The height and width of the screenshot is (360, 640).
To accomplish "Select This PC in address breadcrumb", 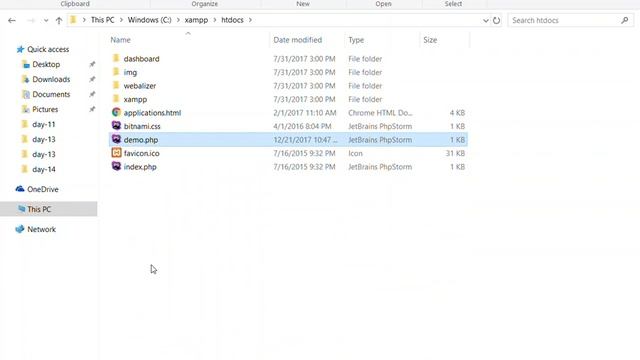I will point(102,20).
